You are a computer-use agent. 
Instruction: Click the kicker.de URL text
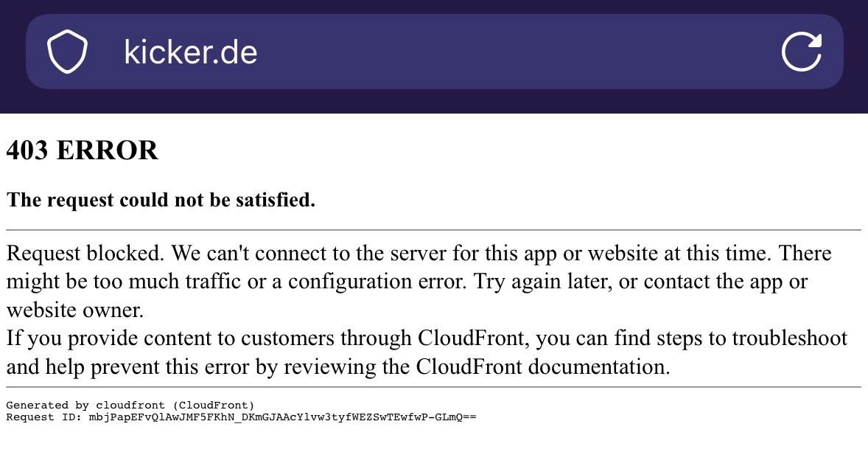[190, 52]
